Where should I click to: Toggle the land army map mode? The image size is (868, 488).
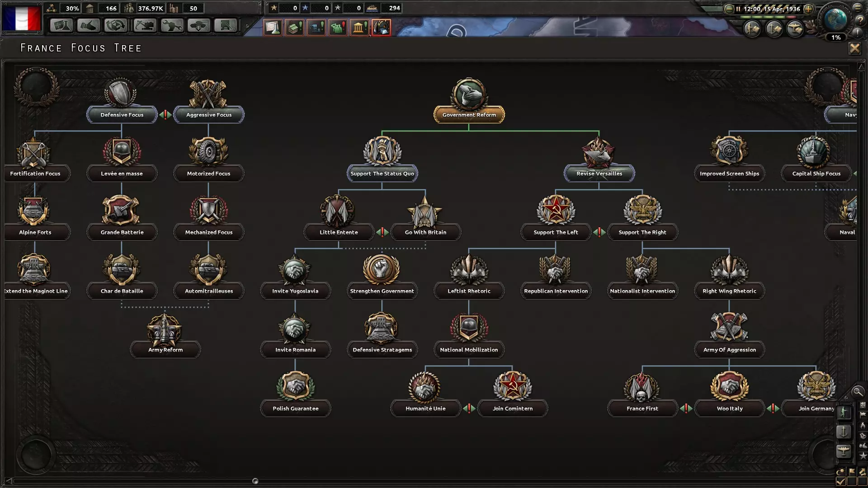coord(844,413)
